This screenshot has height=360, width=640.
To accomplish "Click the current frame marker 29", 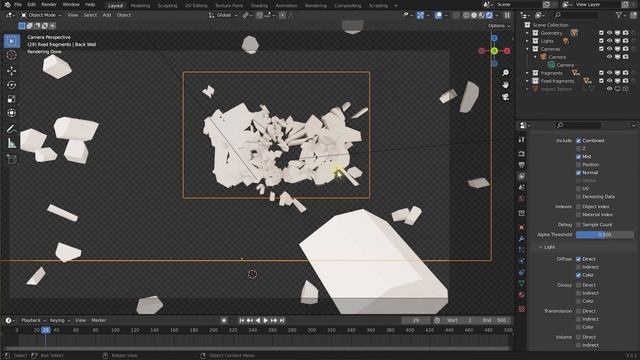I will 46,330.
